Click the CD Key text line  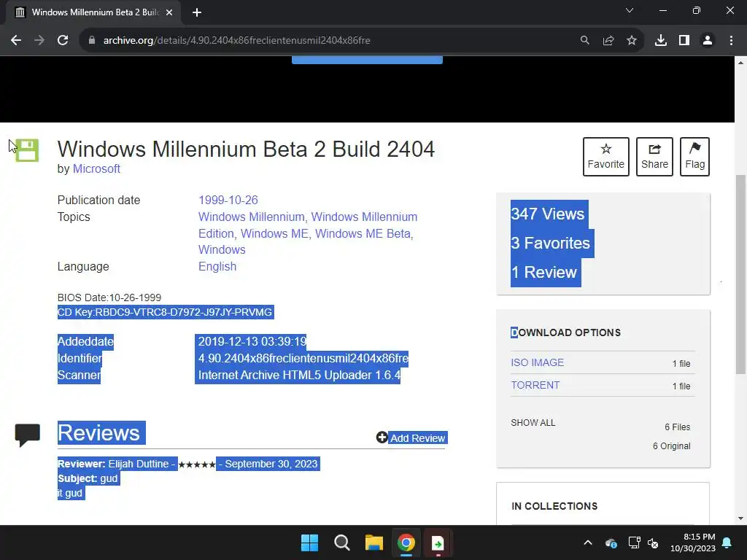tap(165, 312)
